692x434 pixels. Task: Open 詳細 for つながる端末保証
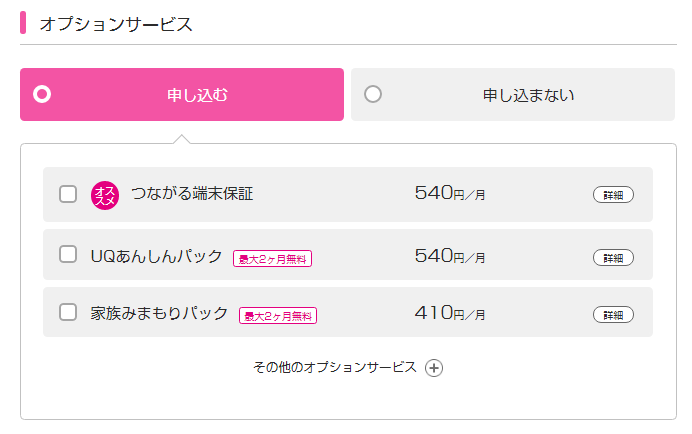(x=613, y=195)
